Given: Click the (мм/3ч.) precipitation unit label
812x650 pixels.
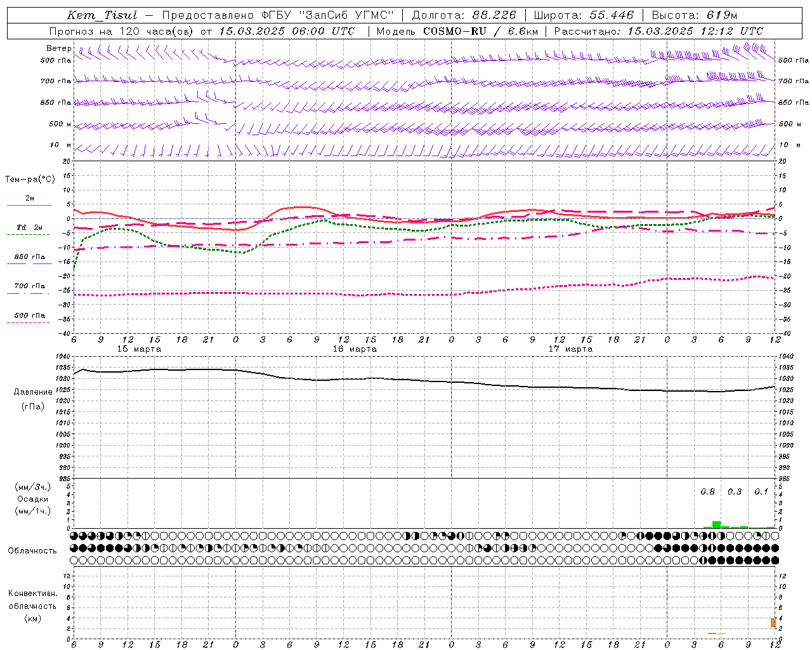Looking at the screenshot, I should point(33,487).
